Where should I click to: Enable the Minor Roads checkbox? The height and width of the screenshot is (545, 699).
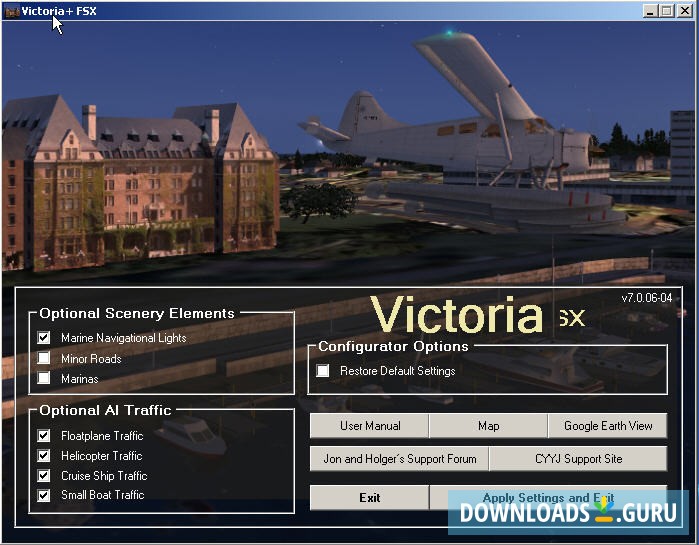coord(44,357)
